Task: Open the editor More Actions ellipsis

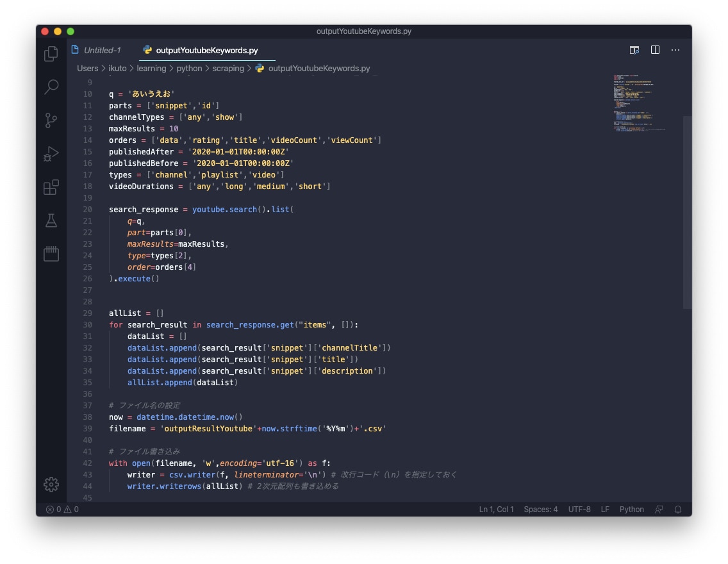Action: (675, 50)
